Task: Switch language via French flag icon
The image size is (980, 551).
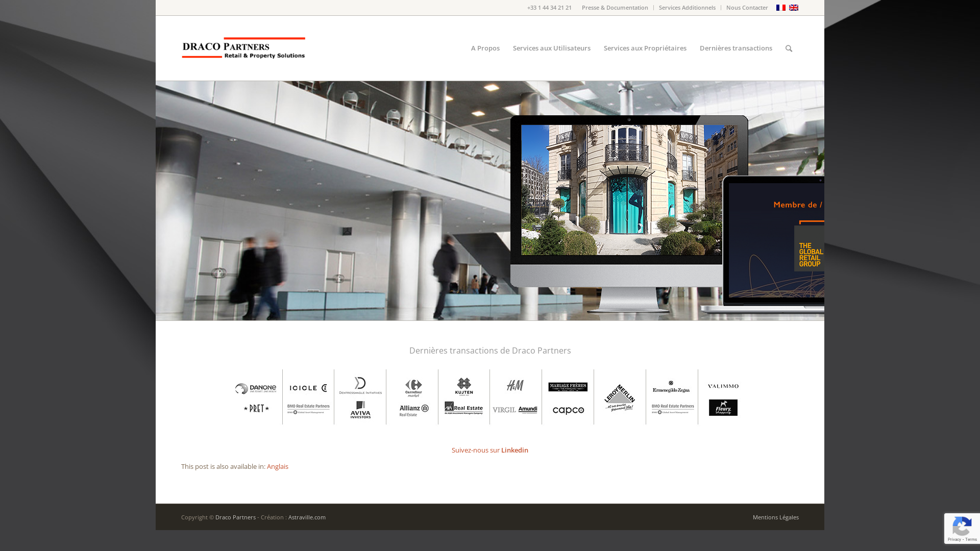Action: click(780, 8)
